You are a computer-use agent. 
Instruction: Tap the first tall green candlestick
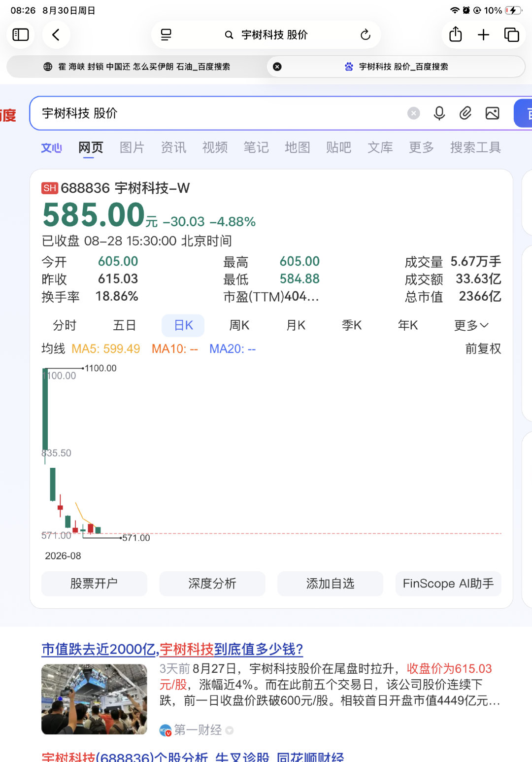coord(45,409)
